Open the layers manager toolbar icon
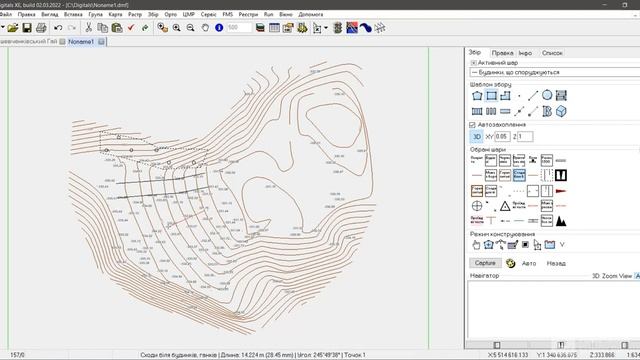The image size is (640, 360). [x=260, y=28]
